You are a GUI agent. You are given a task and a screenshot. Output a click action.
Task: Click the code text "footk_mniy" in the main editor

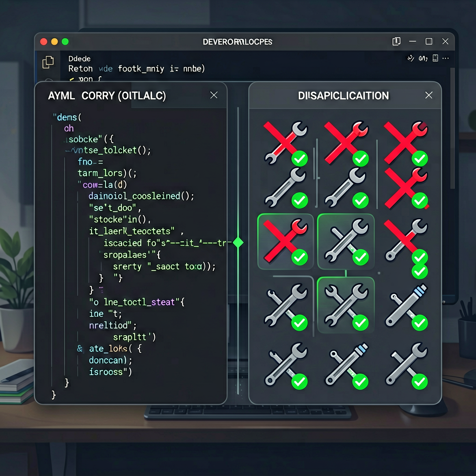tap(141, 69)
